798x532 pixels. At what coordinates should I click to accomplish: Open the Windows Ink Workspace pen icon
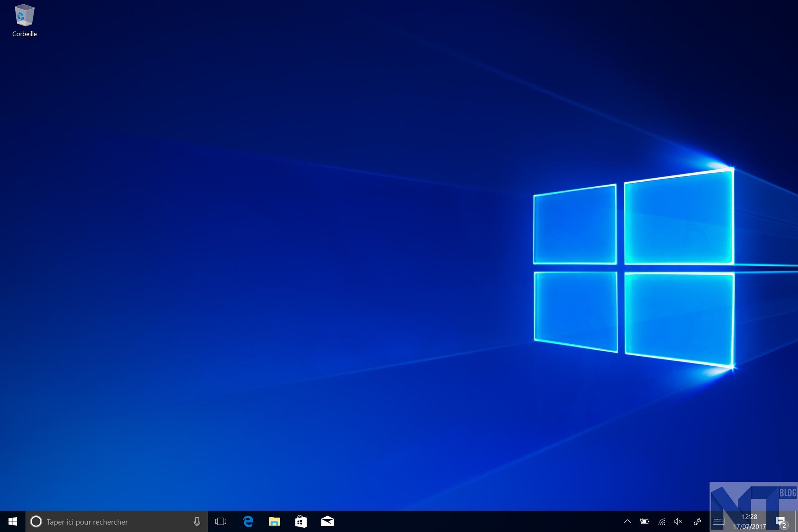697,521
